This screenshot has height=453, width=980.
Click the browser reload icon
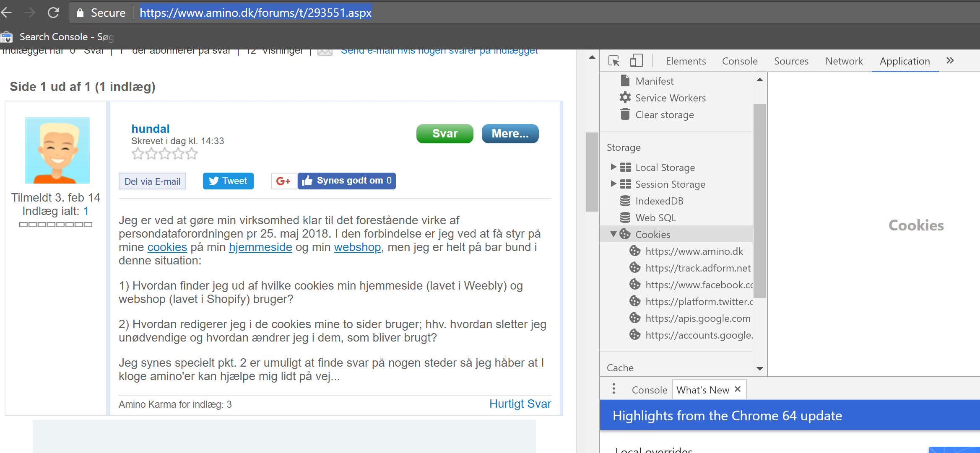(x=53, y=13)
